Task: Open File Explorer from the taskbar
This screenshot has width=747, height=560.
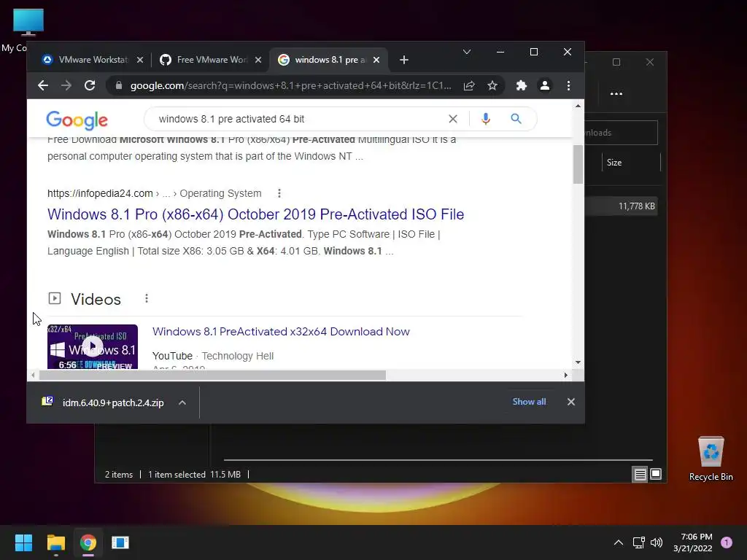Action: 55,542
